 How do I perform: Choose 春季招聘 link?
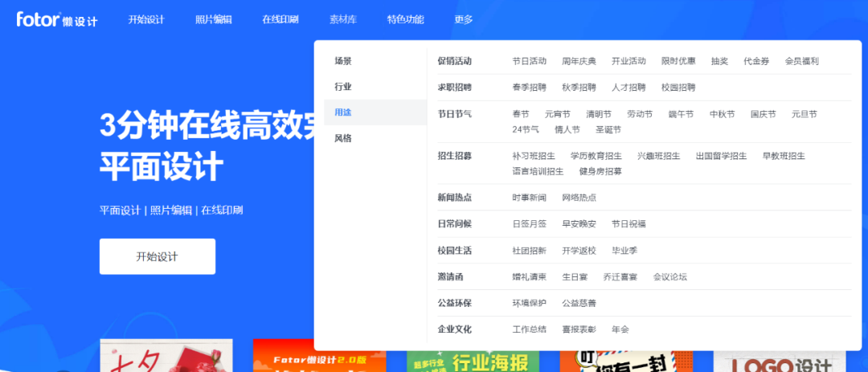(529, 88)
